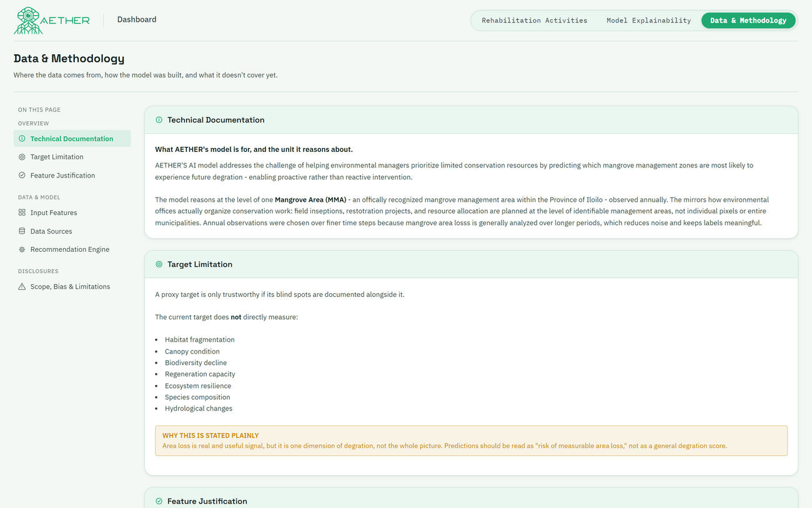Click the DISCLOSURES sidebar group label
Image resolution: width=812 pixels, height=508 pixels.
point(38,271)
